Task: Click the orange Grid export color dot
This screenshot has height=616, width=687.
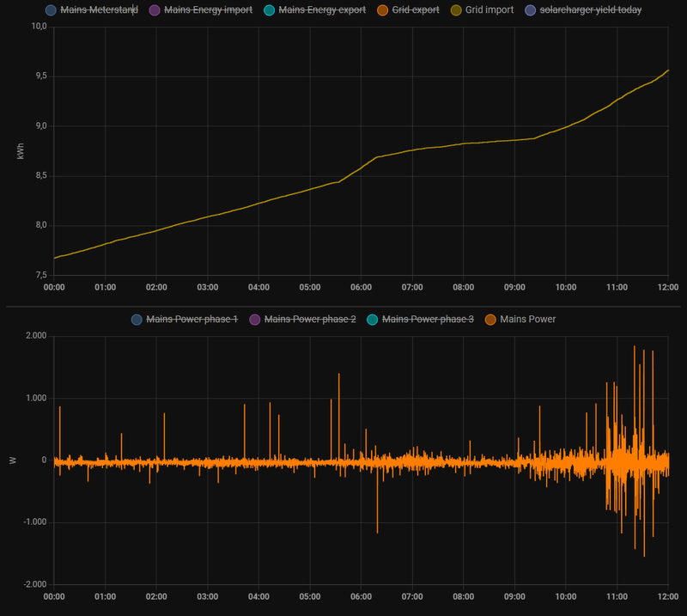Action: click(382, 10)
